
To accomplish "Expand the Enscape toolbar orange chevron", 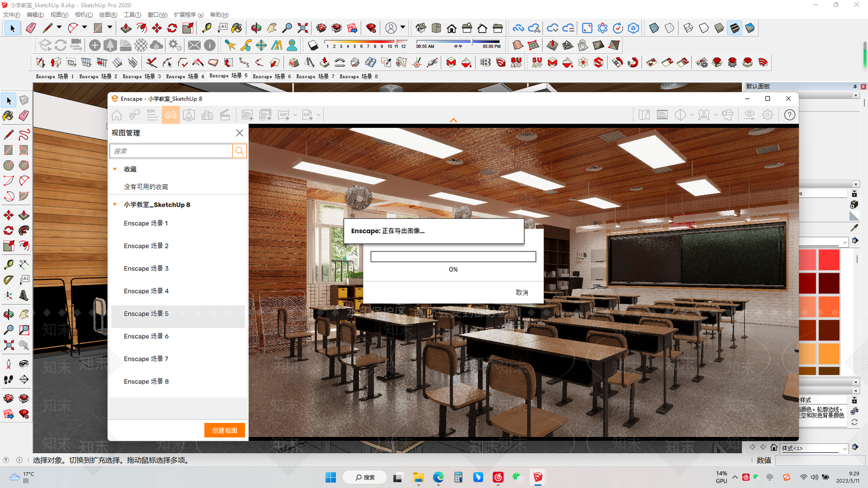I will tap(454, 120).
